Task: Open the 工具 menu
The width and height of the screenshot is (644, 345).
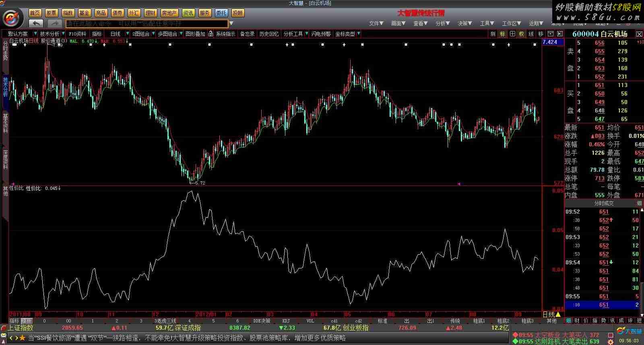Action: (x=487, y=23)
